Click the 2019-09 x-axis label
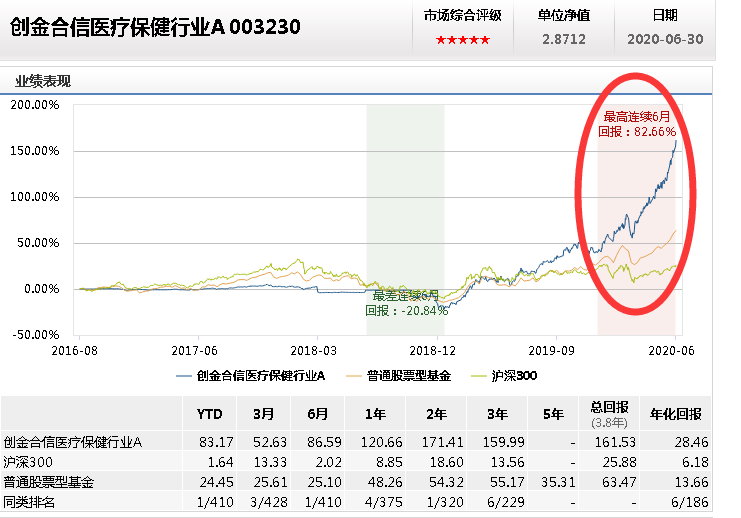The width and height of the screenshot is (741, 518). (551, 351)
